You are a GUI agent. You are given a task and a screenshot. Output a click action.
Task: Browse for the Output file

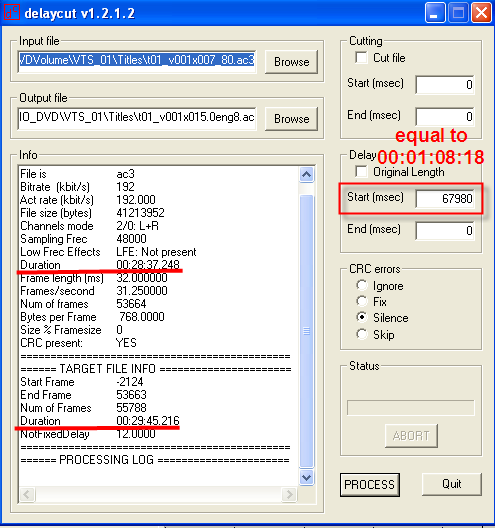point(291,119)
